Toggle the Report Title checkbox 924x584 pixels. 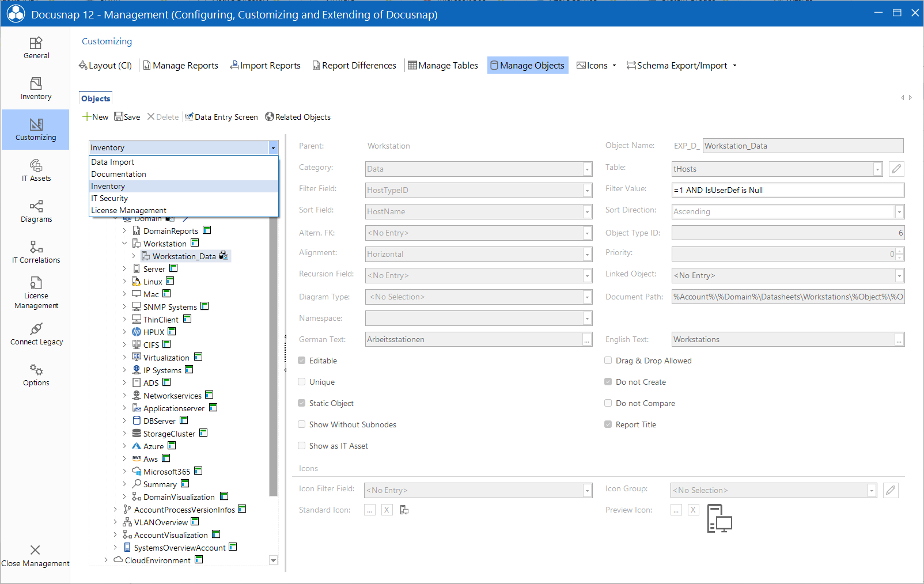(x=608, y=424)
